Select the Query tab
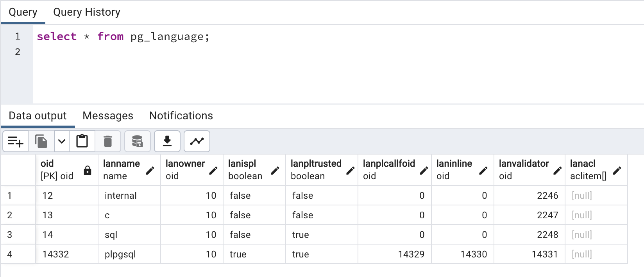 click(x=23, y=12)
